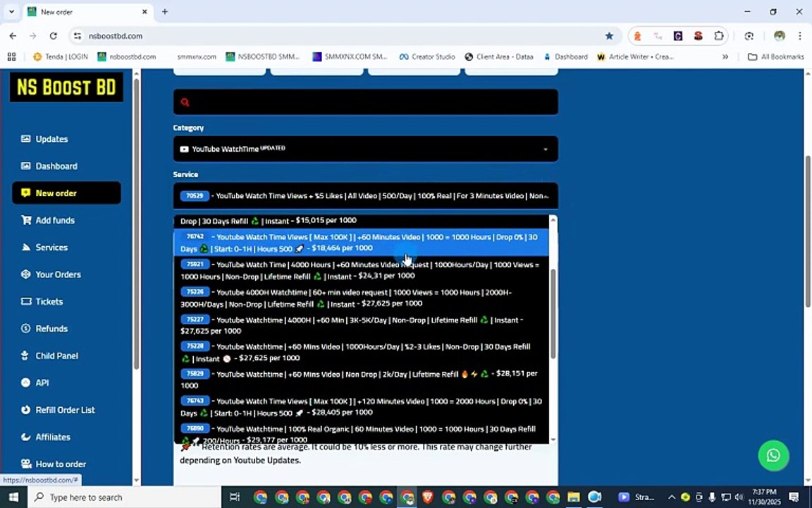Open the Client Area - Dataa bookmark

click(x=499, y=56)
